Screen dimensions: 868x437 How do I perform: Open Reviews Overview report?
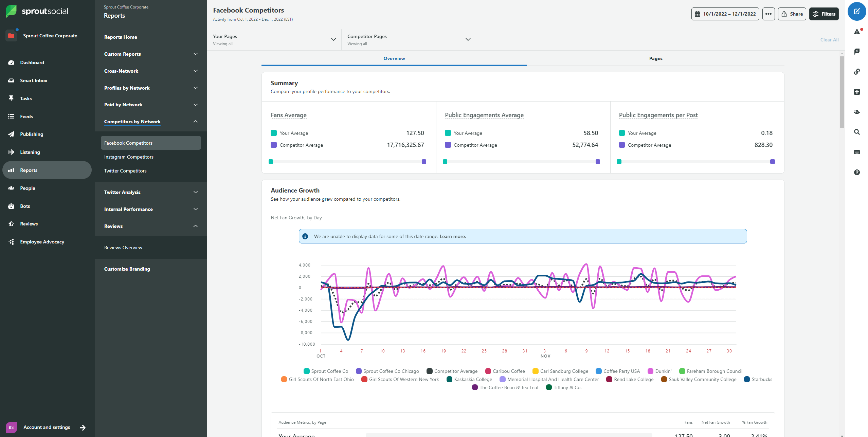point(124,247)
